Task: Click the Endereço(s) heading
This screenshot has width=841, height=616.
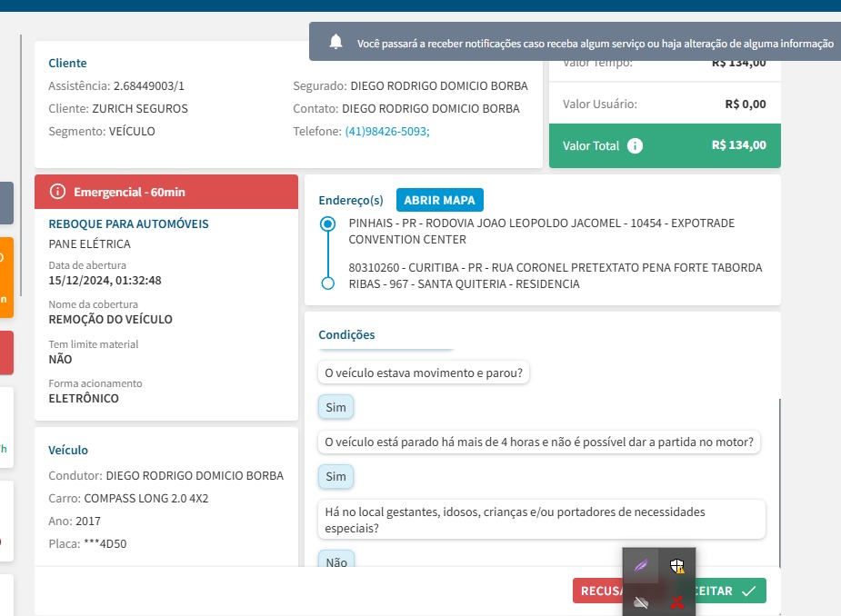Action: tap(351, 200)
